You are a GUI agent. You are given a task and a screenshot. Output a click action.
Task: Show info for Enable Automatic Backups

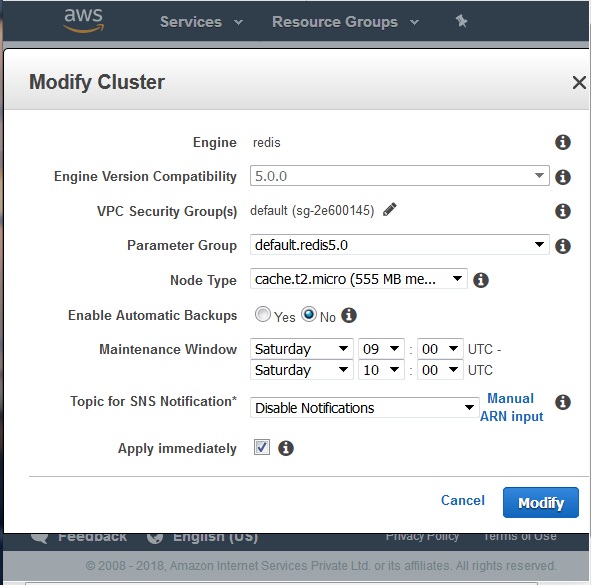coord(349,315)
